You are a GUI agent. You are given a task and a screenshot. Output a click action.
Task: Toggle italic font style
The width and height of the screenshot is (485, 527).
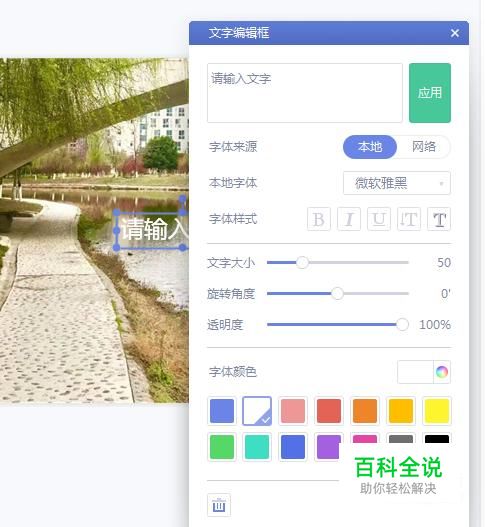pos(349,219)
